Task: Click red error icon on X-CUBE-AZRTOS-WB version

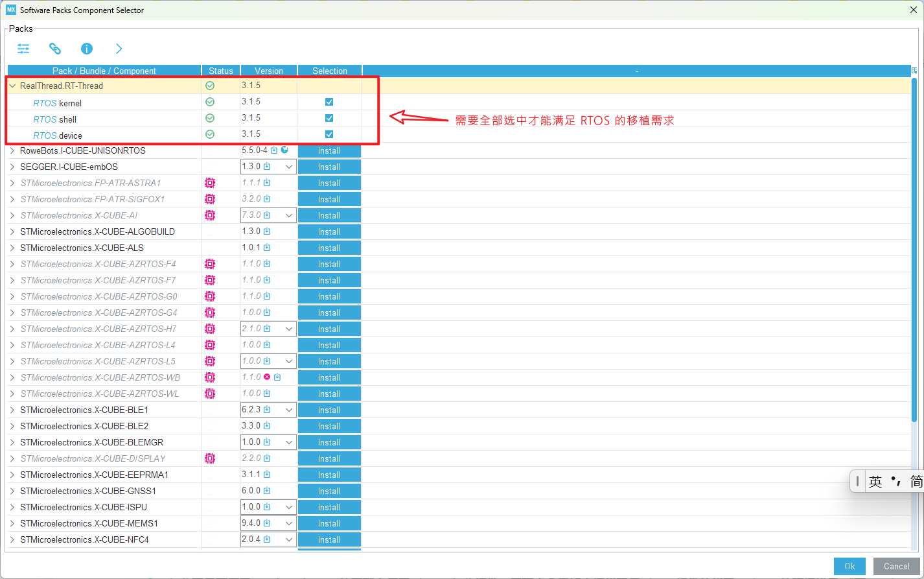Action: pos(267,377)
